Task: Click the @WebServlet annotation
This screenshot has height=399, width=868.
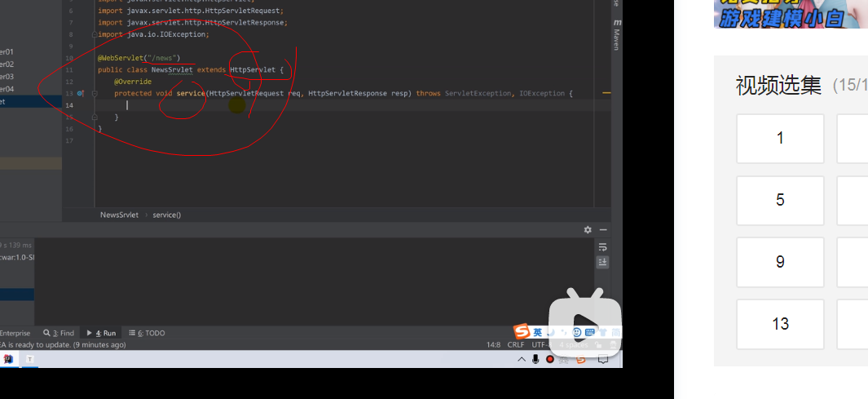Action: click(x=121, y=58)
